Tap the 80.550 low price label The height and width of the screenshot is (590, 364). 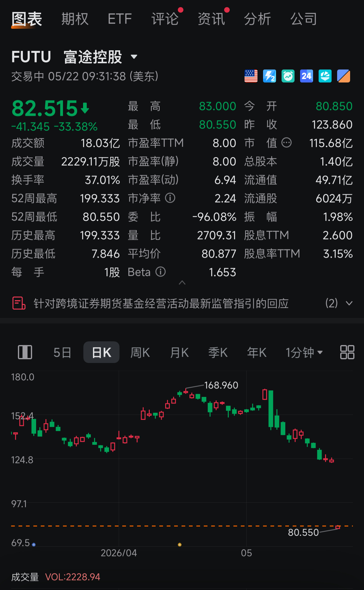303,533
